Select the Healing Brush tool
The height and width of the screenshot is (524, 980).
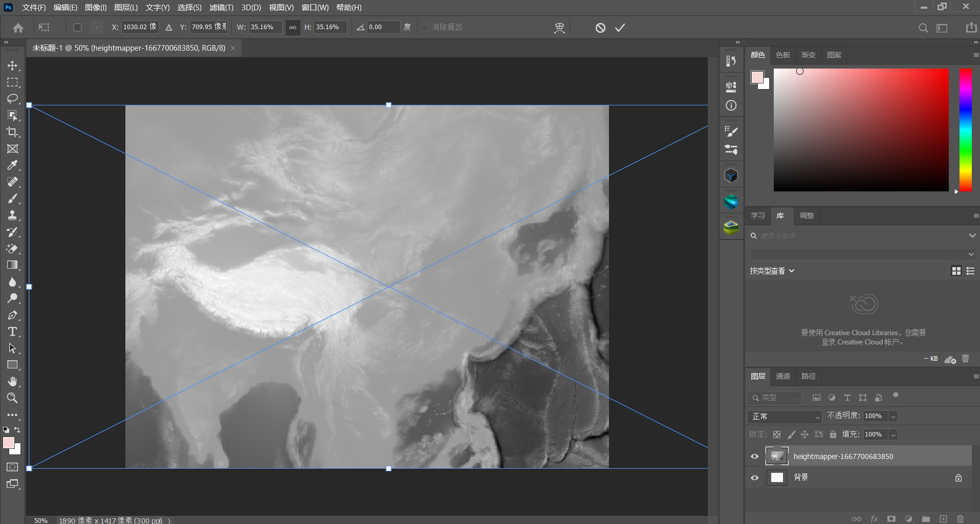12,182
